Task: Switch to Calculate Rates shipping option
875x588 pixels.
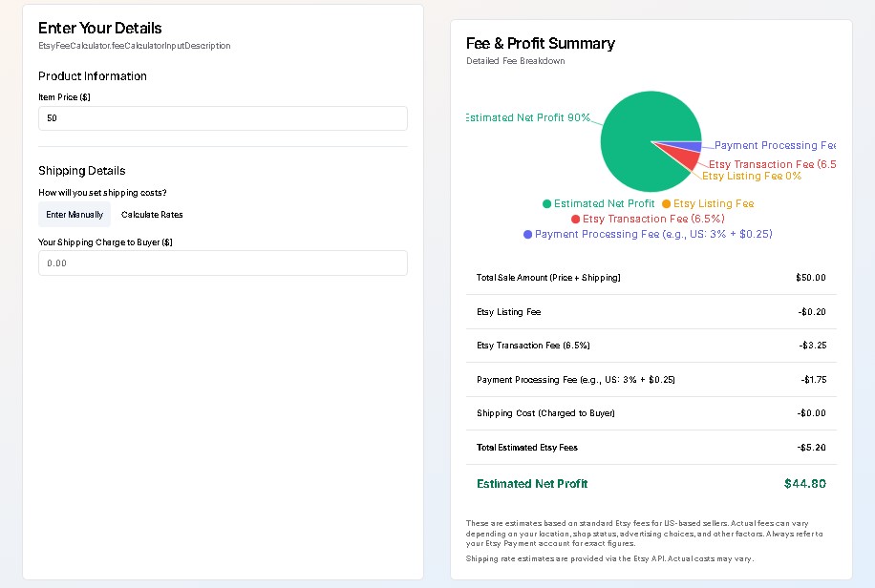Action: click(152, 214)
